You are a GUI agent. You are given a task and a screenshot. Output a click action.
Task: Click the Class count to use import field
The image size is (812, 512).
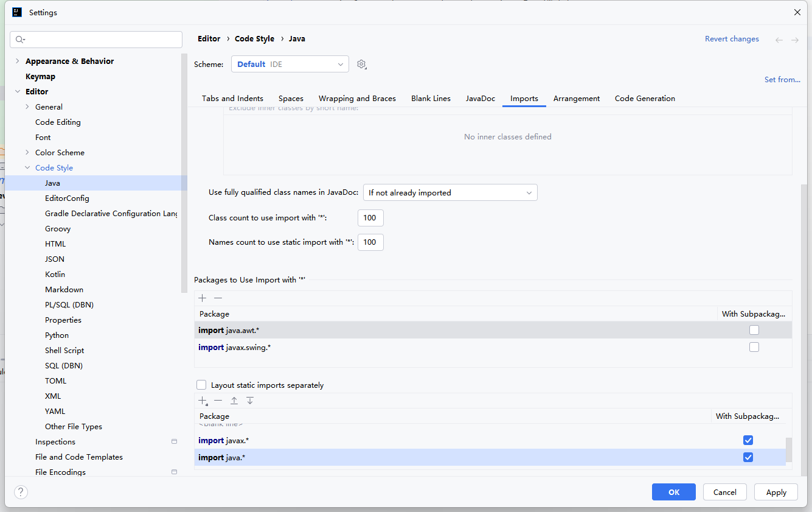(x=370, y=217)
